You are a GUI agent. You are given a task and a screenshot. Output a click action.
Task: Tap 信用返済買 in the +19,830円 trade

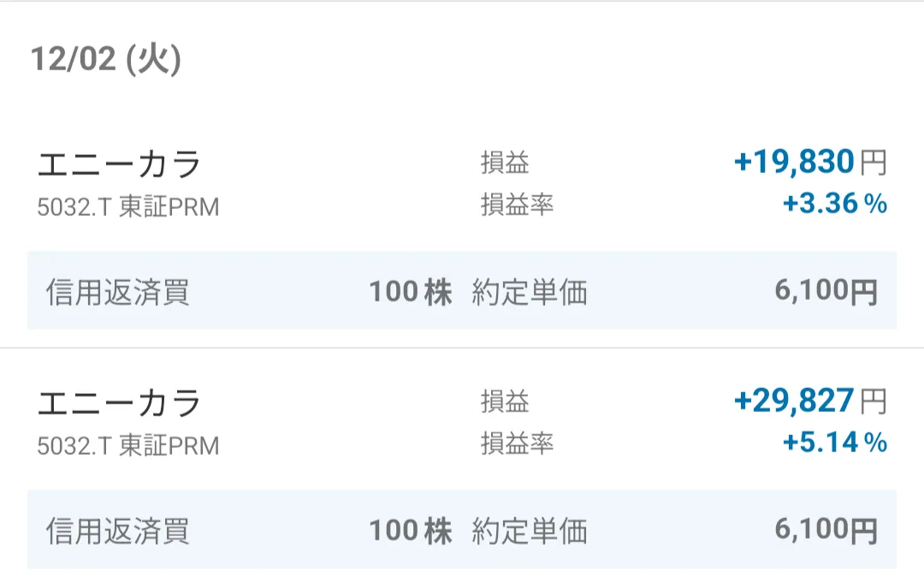coord(118,293)
